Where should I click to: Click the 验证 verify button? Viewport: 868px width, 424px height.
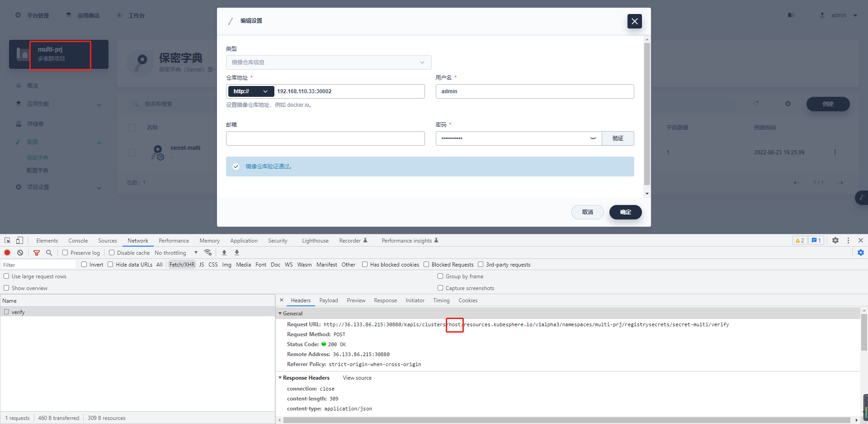click(618, 138)
